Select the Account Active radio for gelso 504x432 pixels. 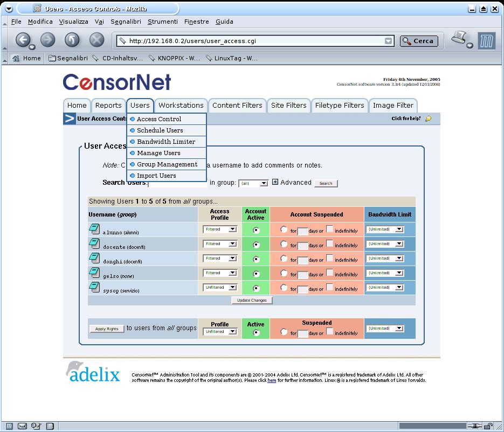click(x=256, y=274)
